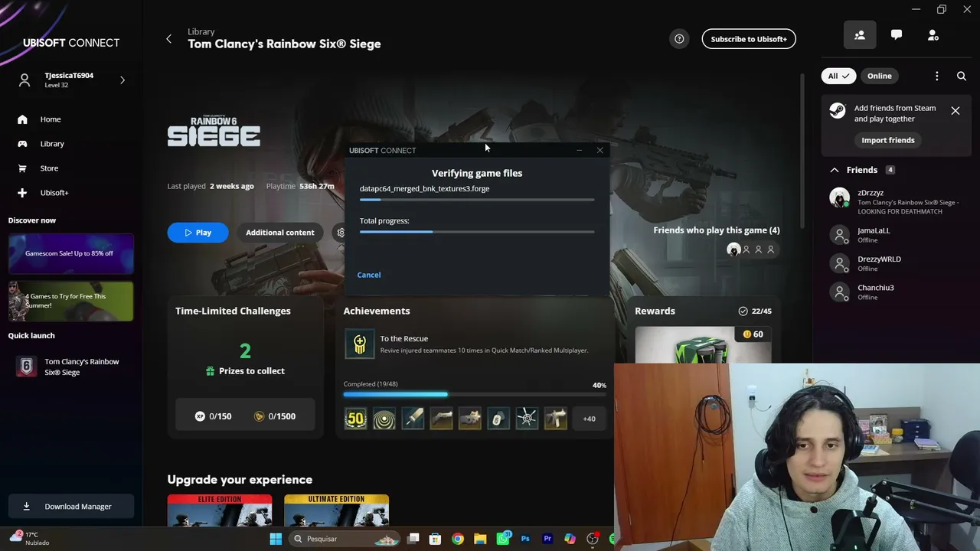Viewport: 980px width, 551px height.
Task: Click the Windows taskbar search box
Action: pos(345,539)
